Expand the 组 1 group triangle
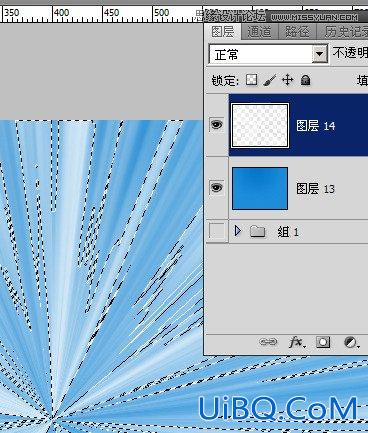 237,231
